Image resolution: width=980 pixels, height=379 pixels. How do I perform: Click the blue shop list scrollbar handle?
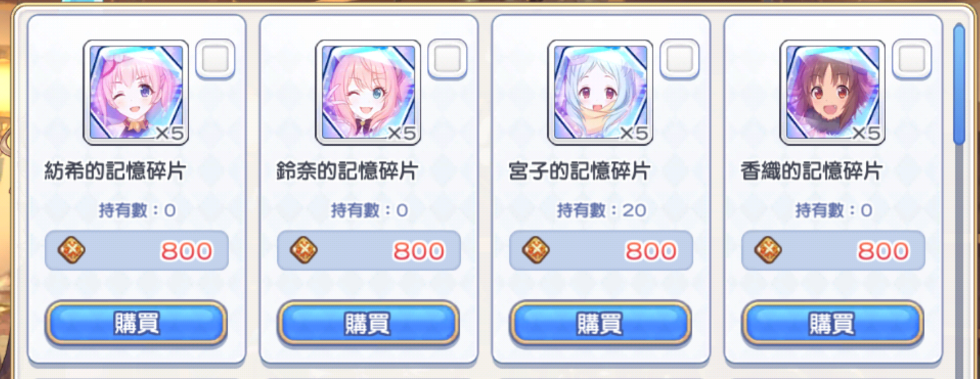[x=959, y=83]
